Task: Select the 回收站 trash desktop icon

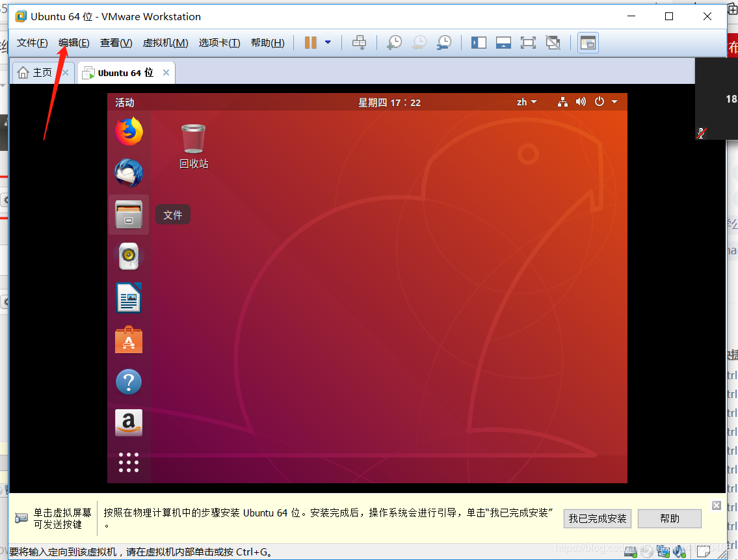Action: point(194,146)
